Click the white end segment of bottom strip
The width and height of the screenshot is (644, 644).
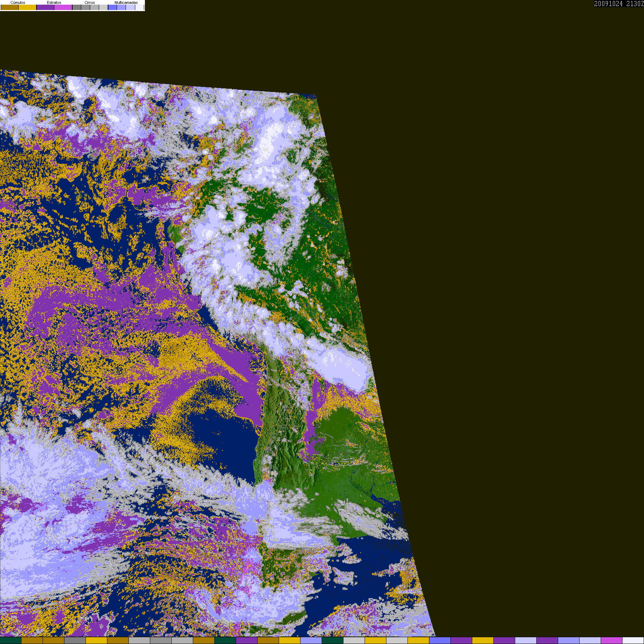633,640
